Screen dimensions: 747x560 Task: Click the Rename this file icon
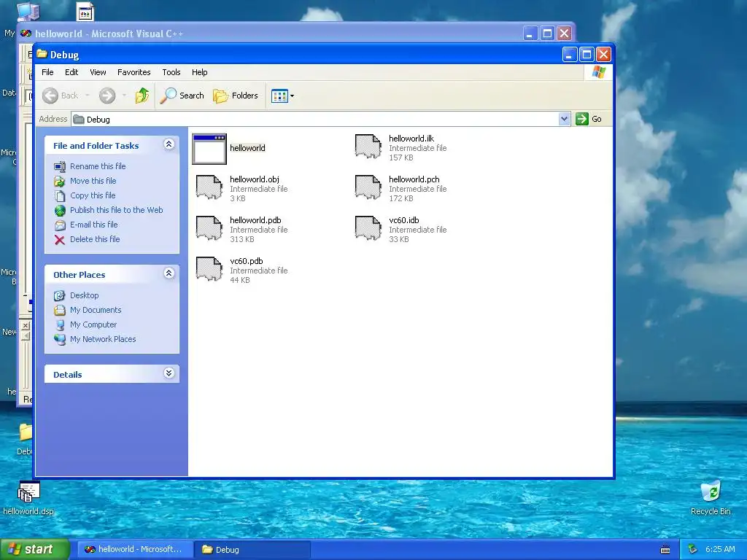point(60,167)
